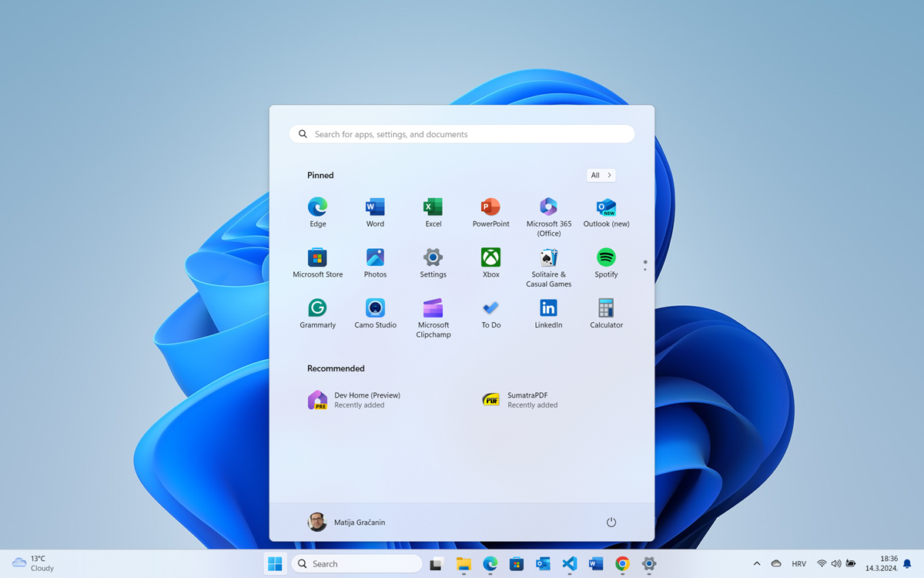This screenshot has width=924, height=578.
Task: Launch the Xbox app
Action: click(x=490, y=263)
